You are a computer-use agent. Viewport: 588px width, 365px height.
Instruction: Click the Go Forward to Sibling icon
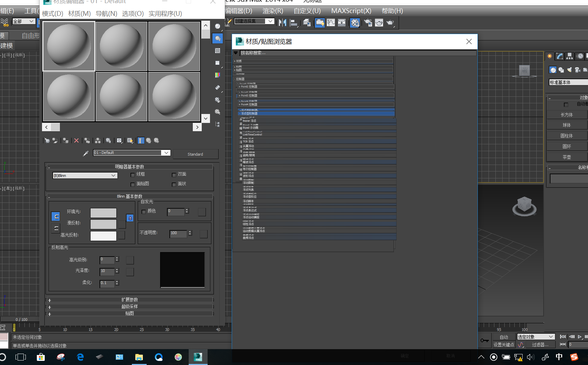point(157,140)
